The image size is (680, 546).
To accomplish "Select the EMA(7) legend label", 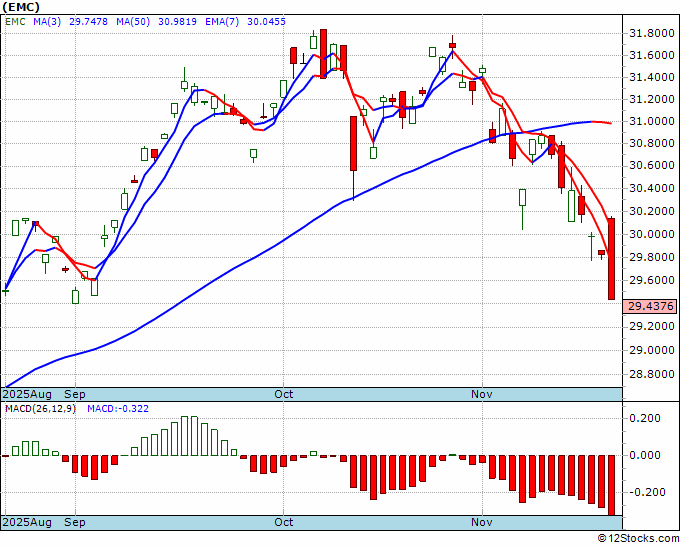I will pyautogui.click(x=222, y=21).
